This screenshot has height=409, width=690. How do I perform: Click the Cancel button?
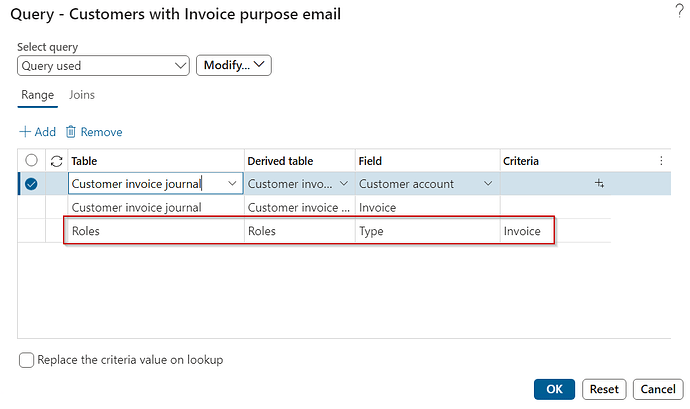click(x=658, y=389)
